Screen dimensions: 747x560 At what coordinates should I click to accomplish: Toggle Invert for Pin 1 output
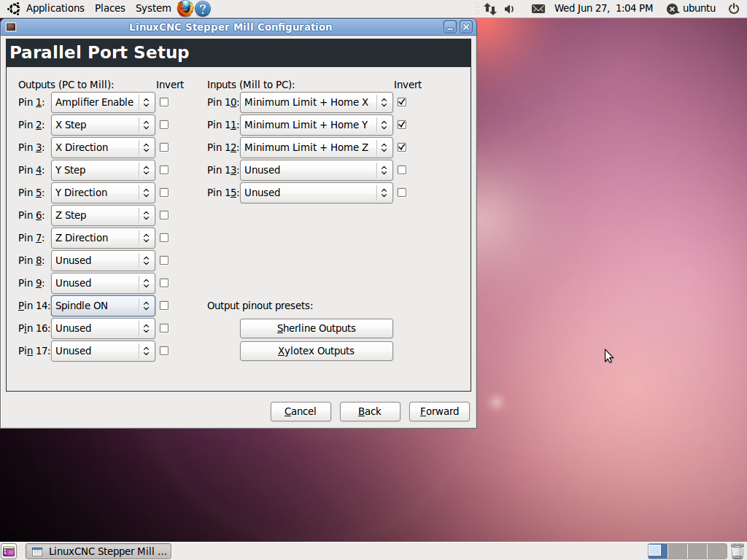(x=164, y=102)
